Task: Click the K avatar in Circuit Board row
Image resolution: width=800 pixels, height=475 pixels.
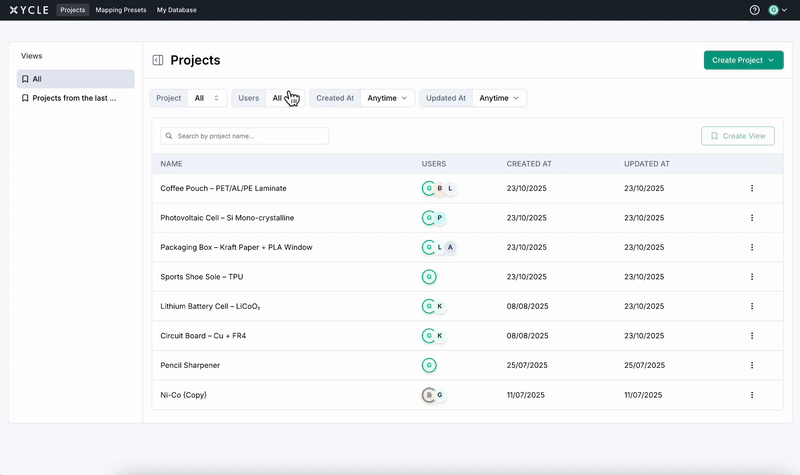Action: (440, 336)
